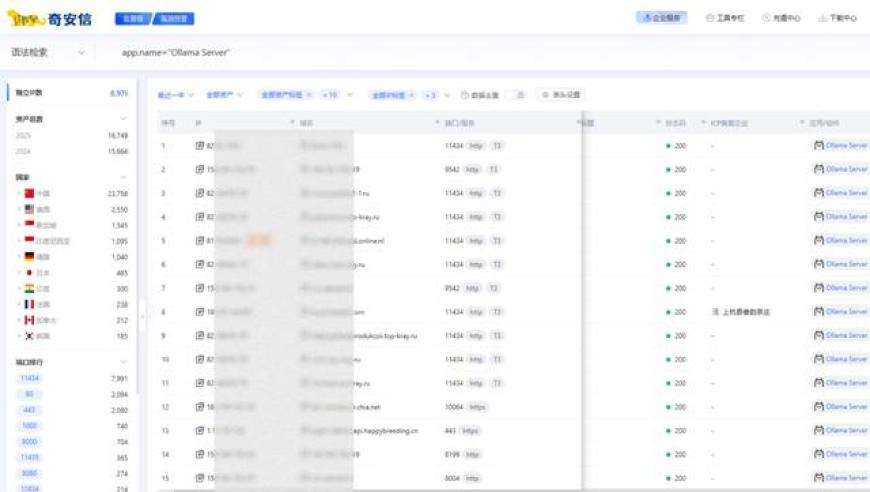Select the India flag in country filter
The height and width of the screenshot is (492, 870).
[x=29, y=288]
